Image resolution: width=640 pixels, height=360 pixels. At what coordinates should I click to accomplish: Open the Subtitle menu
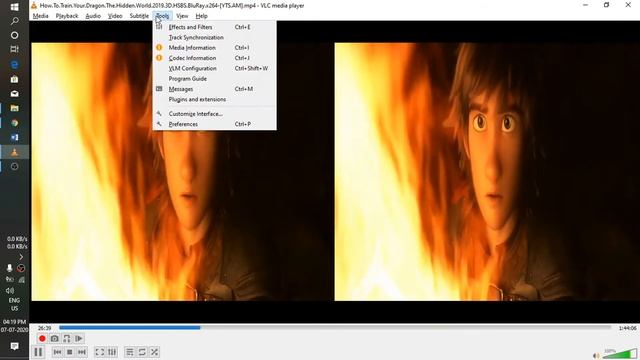click(x=139, y=16)
